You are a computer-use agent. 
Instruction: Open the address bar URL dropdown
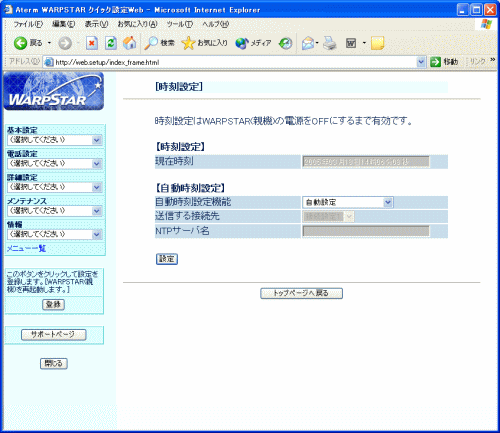[x=421, y=62]
